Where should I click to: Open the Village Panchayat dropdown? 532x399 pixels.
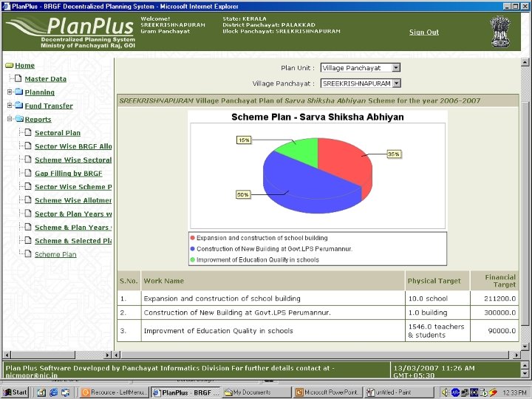pos(396,83)
